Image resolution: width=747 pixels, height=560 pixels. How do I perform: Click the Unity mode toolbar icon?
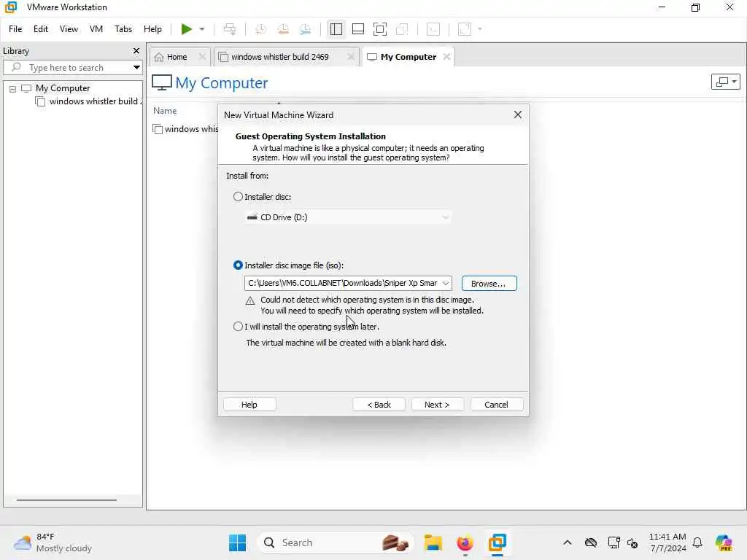point(402,29)
